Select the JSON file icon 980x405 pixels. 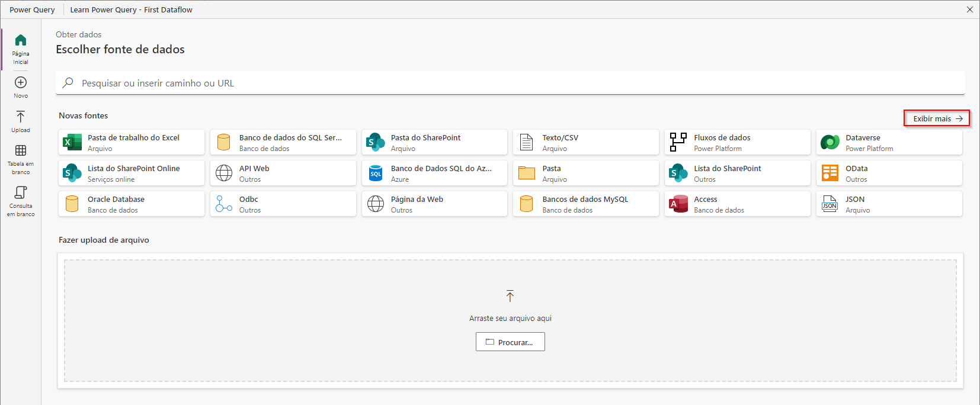pyautogui.click(x=830, y=204)
